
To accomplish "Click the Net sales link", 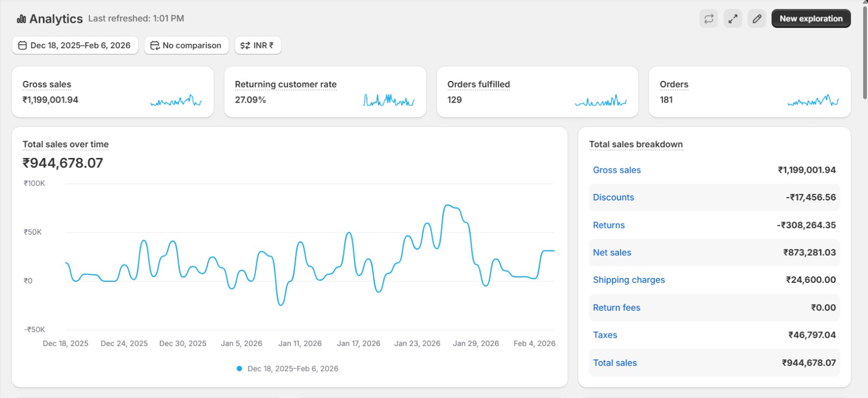I will pos(611,252).
